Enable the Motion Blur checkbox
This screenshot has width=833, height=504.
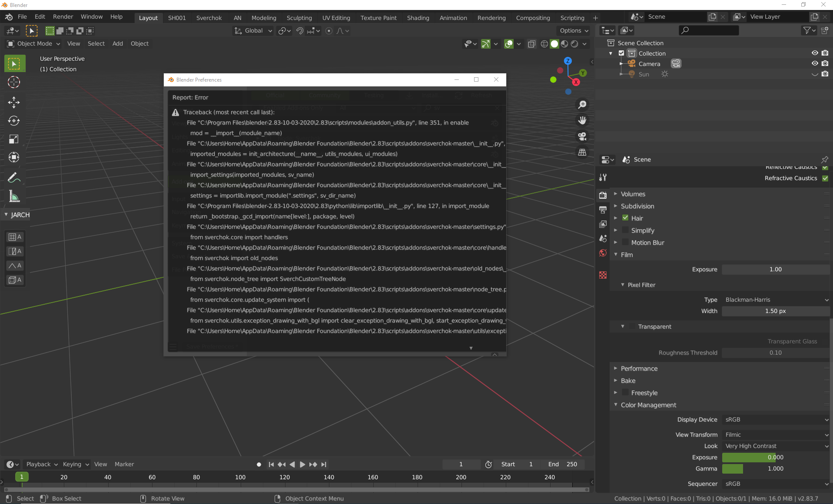tap(625, 242)
